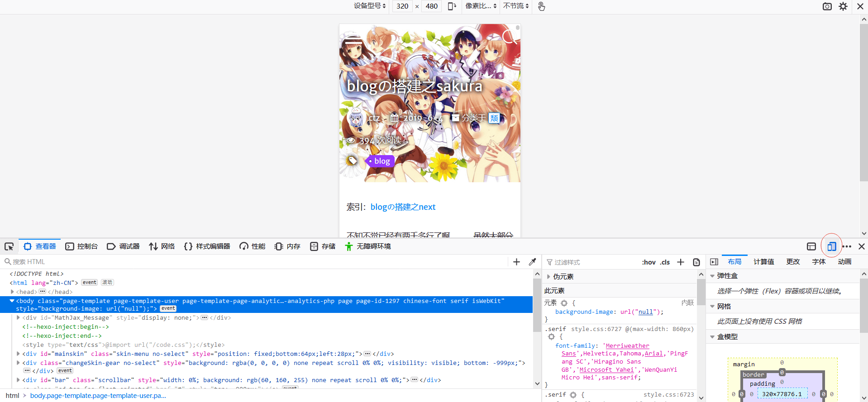Open the hamburger menu on blog page
Viewport: 868px width, 402px height.
(353, 41)
